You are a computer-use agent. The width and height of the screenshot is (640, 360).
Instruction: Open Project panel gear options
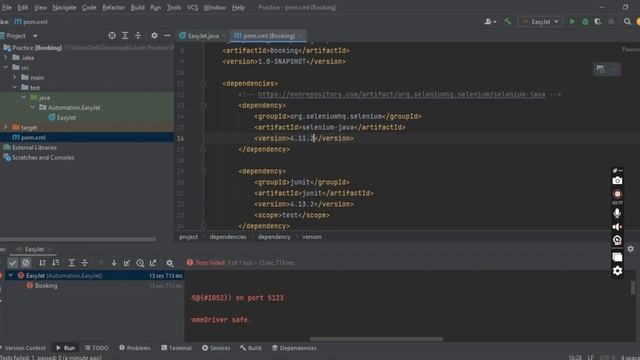[x=154, y=36]
